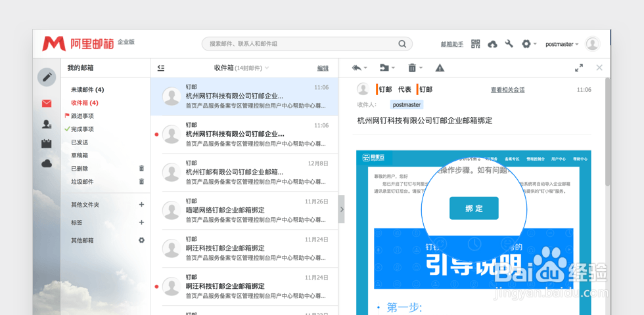Click the 查看相关会话 link
This screenshot has width=644, height=315.
click(x=507, y=90)
